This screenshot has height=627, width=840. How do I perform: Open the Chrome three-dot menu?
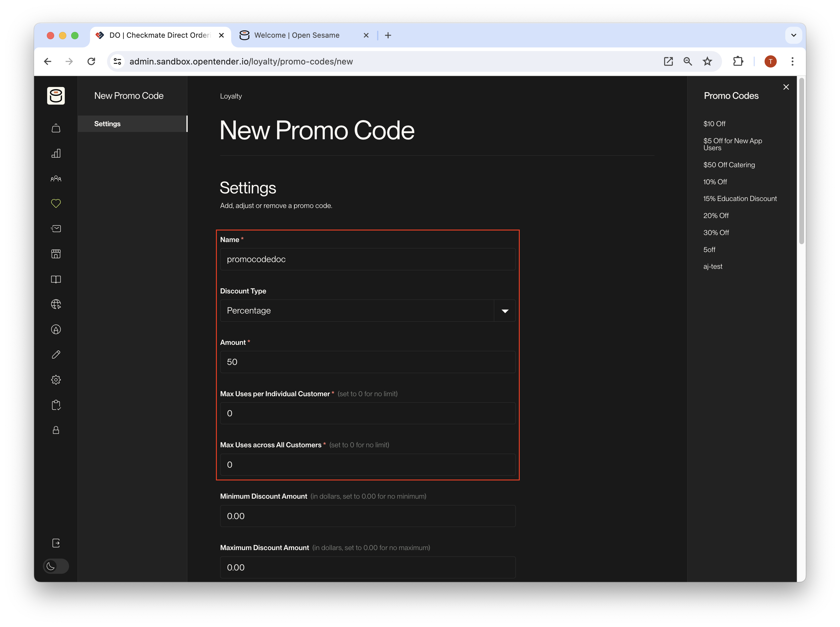(x=792, y=61)
